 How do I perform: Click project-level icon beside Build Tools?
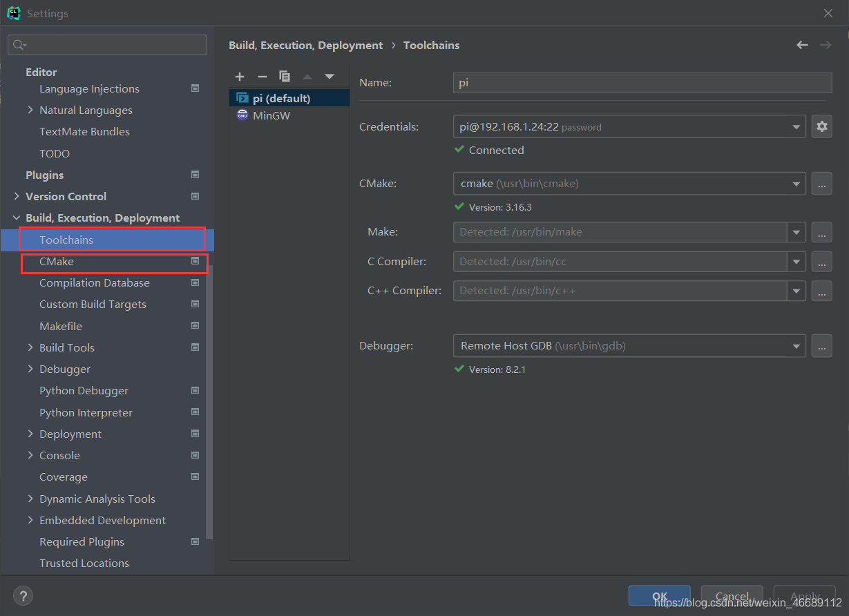click(195, 347)
